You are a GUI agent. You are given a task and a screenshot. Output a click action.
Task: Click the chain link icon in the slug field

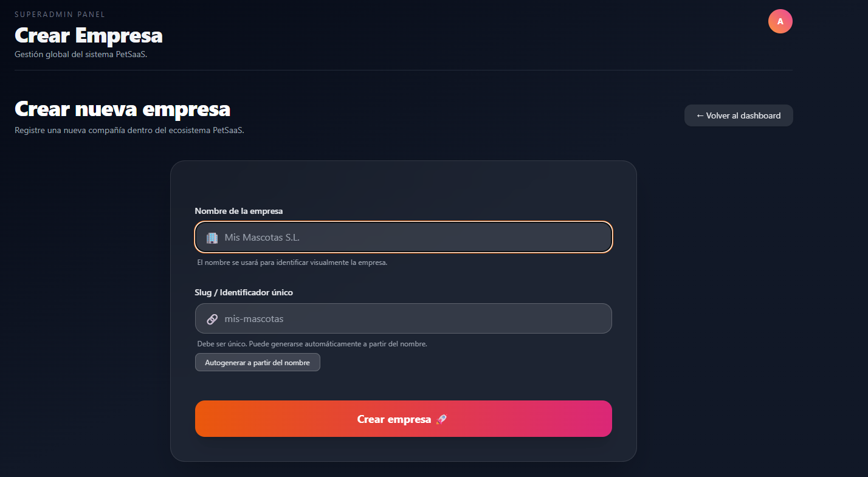tap(212, 319)
